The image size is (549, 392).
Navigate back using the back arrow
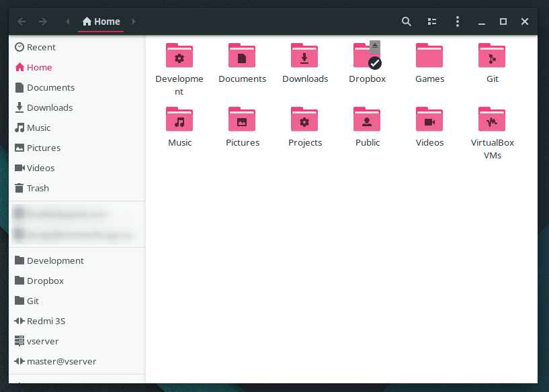[x=21, y=21]
